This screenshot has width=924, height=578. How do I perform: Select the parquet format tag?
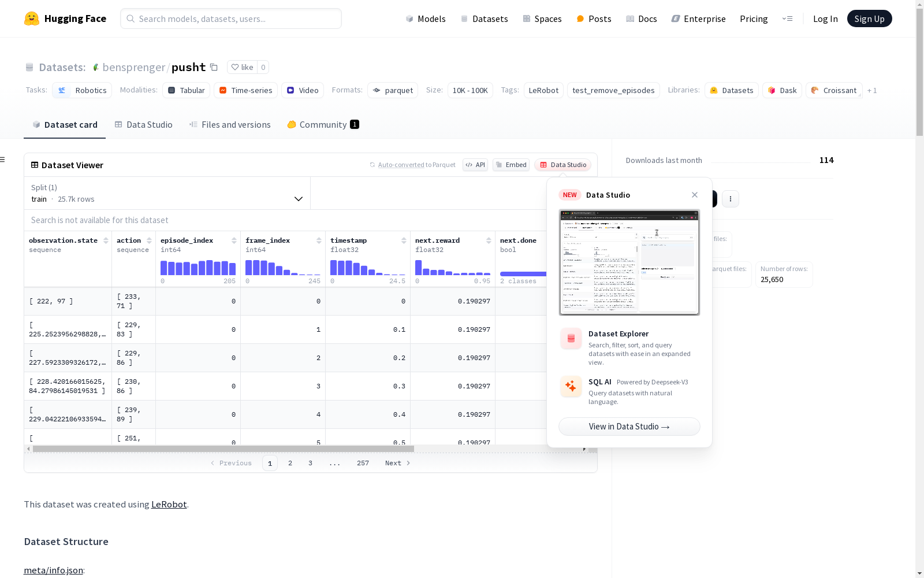[x=393, y=90]
